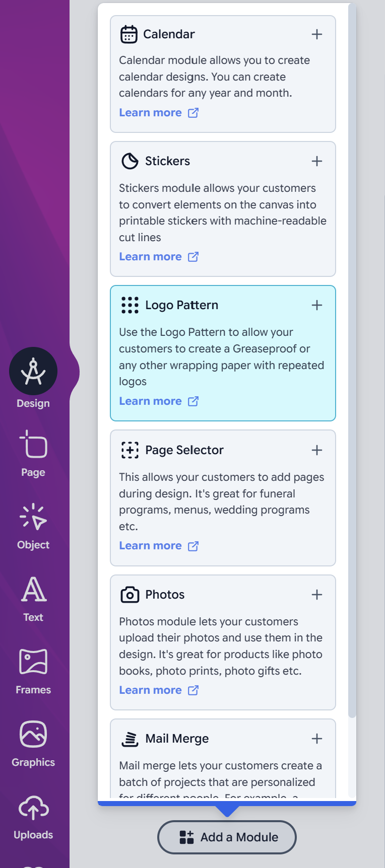Open Learn more for the Calendar module
Screen dimensions: 385x868
[151, 112]
